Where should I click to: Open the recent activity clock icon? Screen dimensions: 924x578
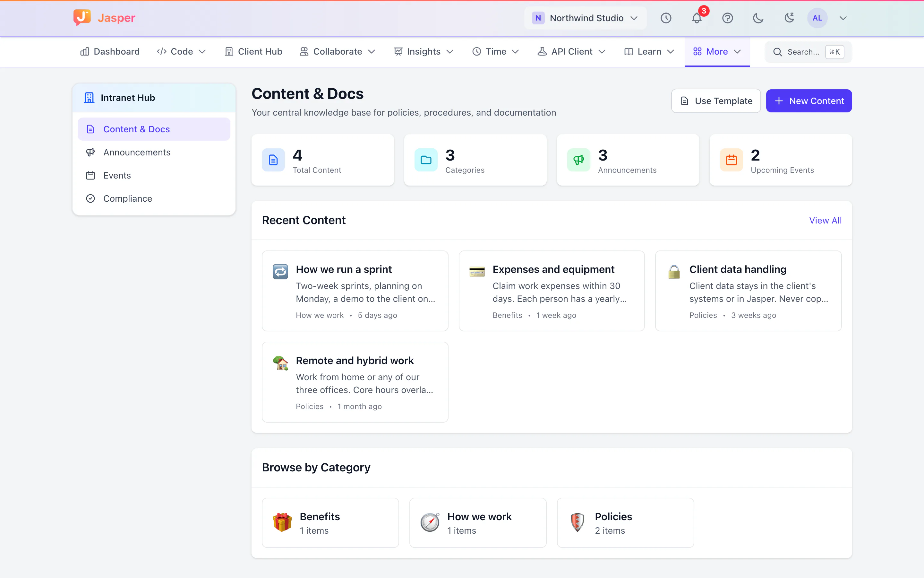(666, 18)
